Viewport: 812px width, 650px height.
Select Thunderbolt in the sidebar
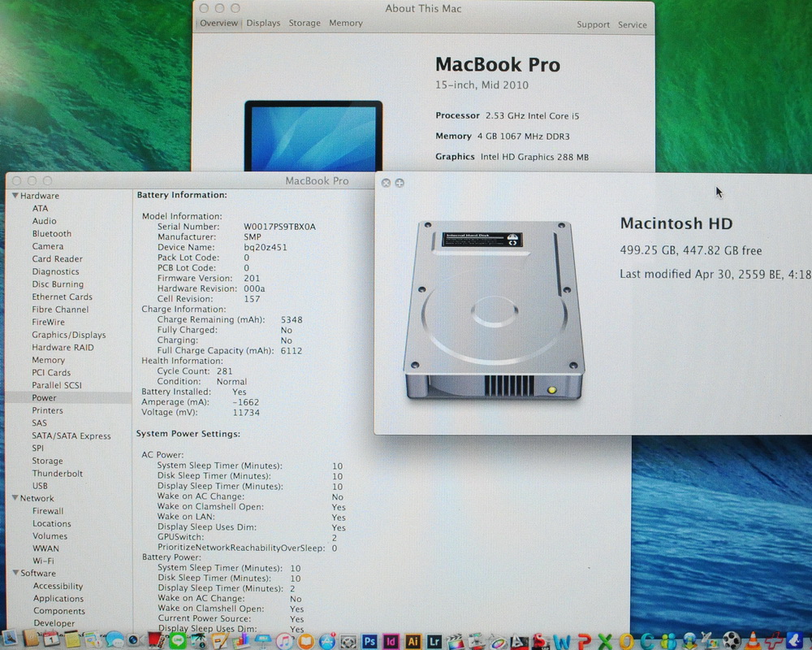[58, 473]
